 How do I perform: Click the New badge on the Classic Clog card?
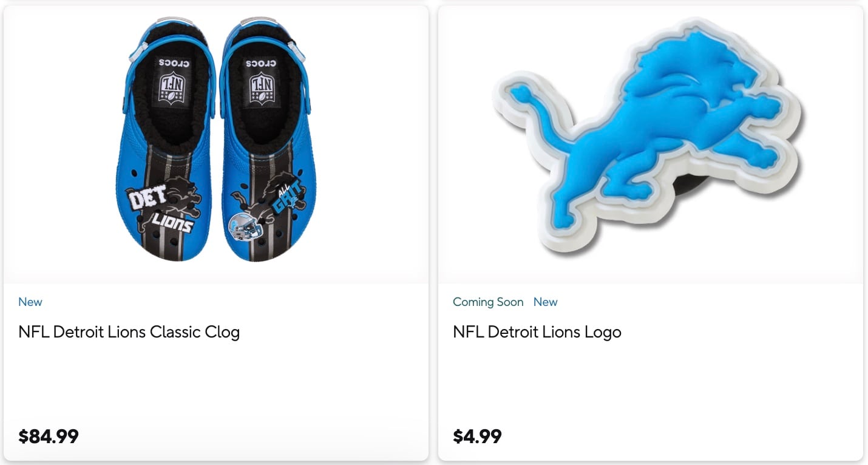(30, 302)
